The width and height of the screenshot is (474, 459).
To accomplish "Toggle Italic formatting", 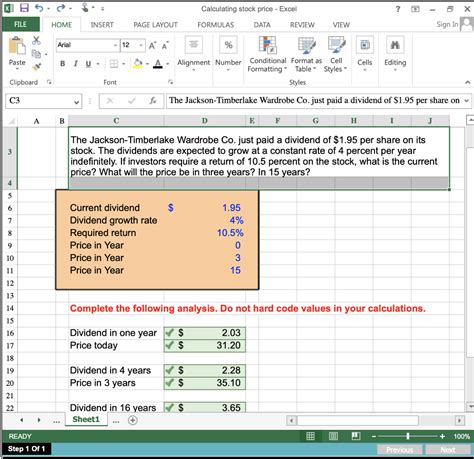I will [x=76, y=63].
